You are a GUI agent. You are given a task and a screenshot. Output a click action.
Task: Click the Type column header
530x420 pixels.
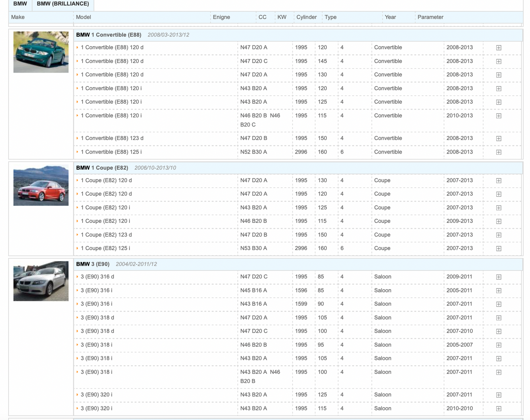330,17
